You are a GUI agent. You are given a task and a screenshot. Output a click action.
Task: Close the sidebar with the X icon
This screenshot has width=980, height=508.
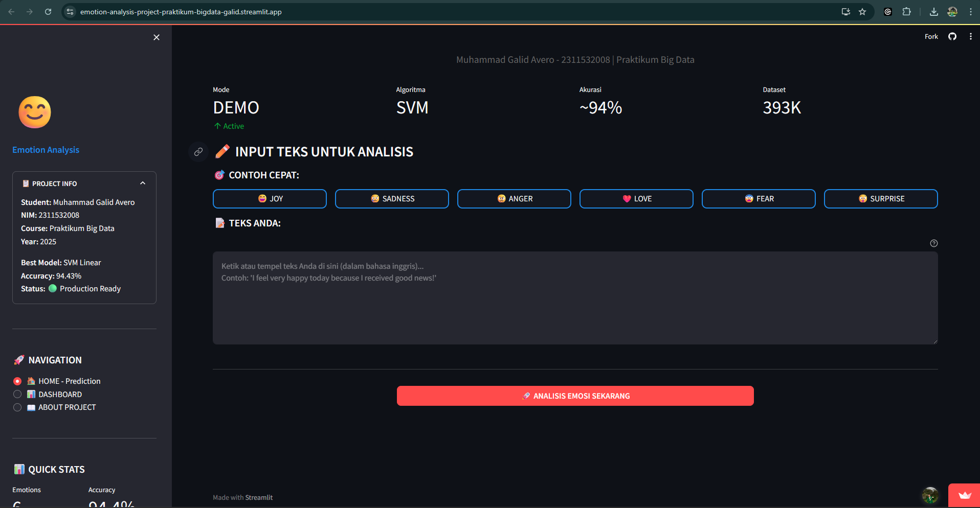tap(157, 37)
